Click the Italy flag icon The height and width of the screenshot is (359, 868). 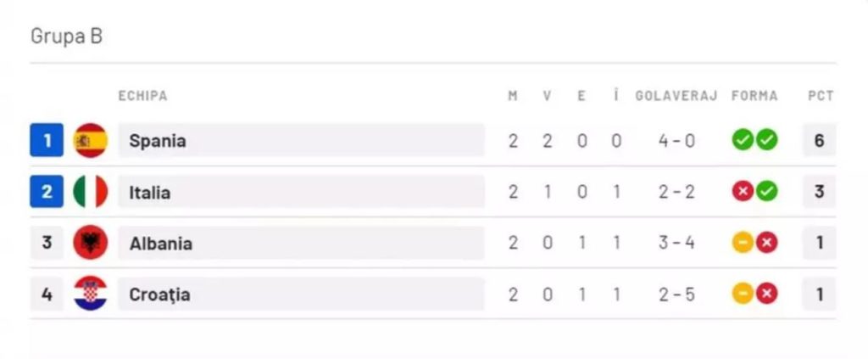tap(90, 192)
